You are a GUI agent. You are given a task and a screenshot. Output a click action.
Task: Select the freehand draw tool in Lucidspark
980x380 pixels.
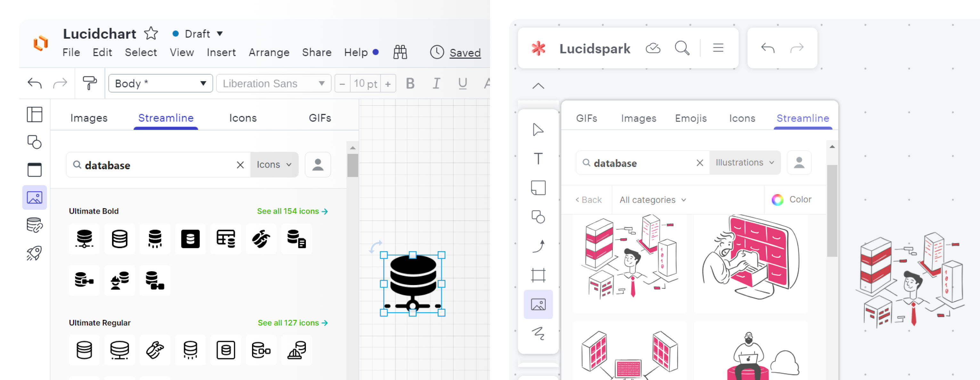(x=538, y=333)
